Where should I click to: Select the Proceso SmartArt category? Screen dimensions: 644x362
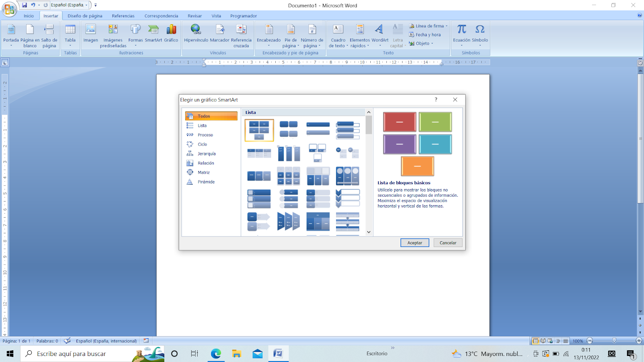click(x=211, y=135)
